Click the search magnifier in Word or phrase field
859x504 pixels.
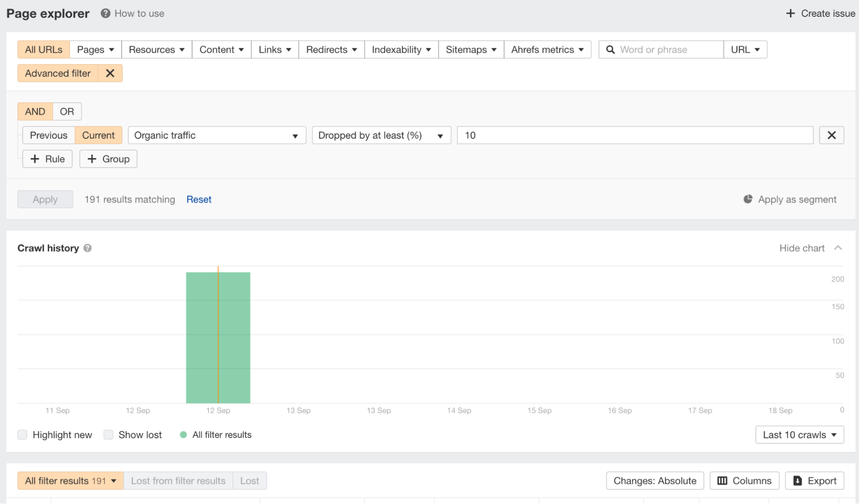pos(611,49)
